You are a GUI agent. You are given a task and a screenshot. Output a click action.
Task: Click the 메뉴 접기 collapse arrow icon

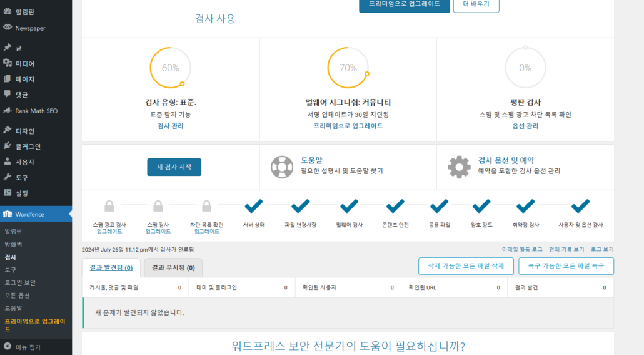coord(8,346)
